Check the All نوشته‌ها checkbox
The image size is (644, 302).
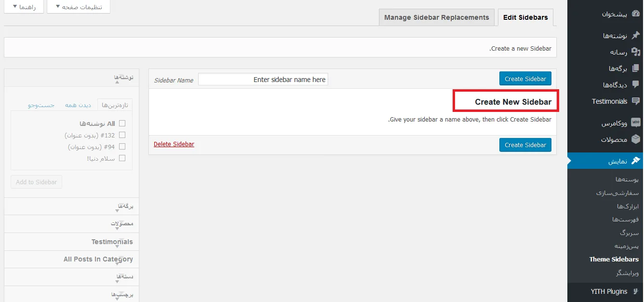(x=122, y=124)
